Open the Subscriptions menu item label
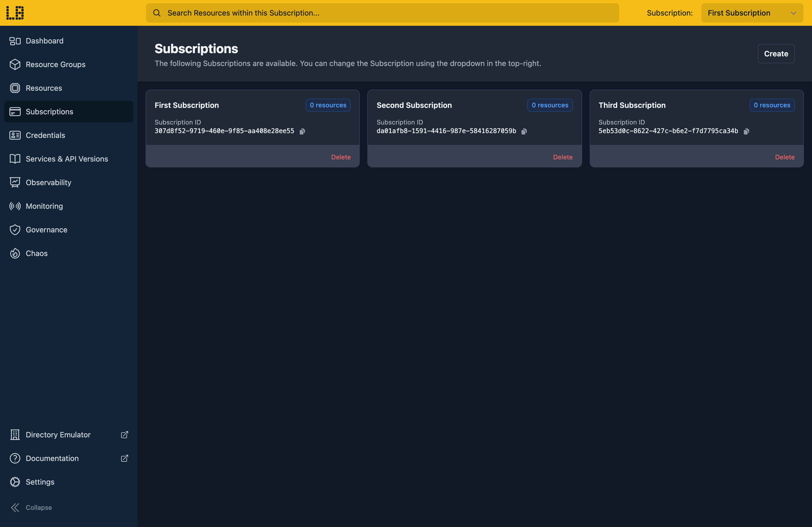812x527 pixels. pyautogui.click(x=49, y=112)
